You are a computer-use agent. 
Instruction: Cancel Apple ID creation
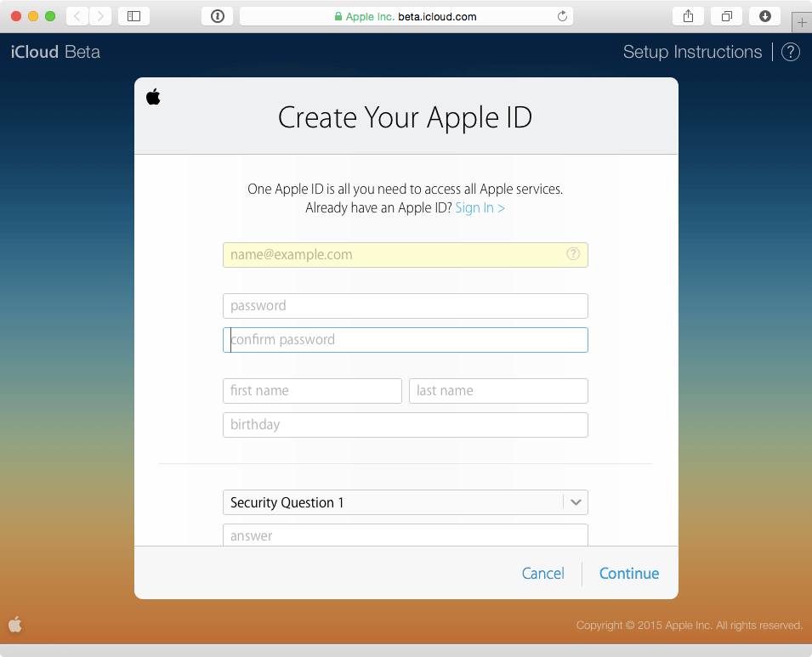coord(542,573)
